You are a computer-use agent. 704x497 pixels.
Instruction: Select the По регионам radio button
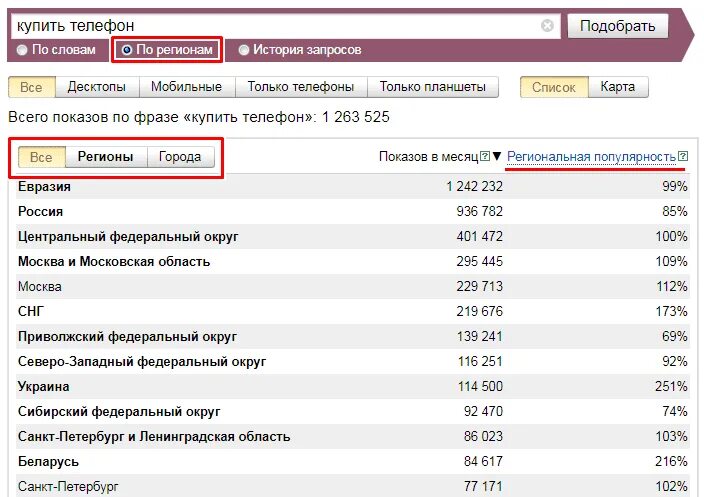(127, 50)
